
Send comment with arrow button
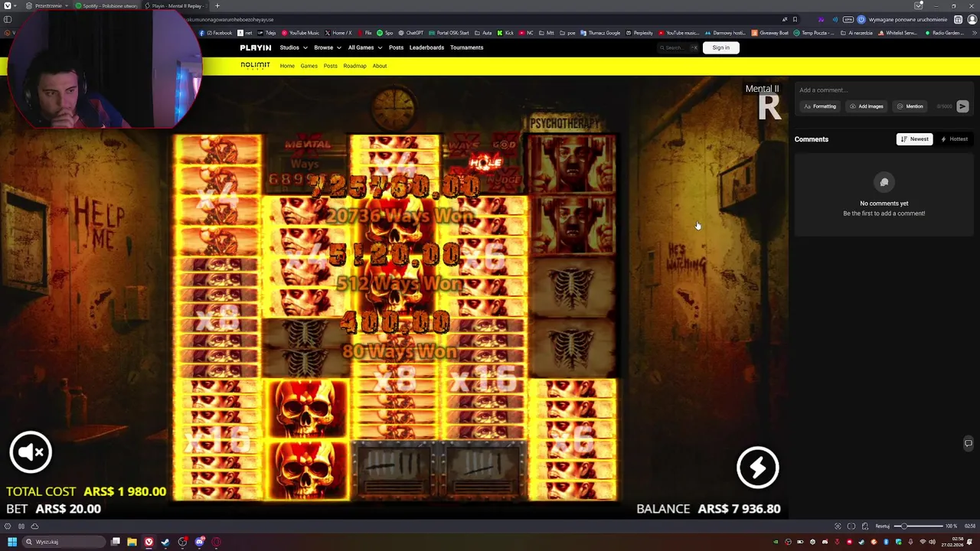(x=962, y=106)
